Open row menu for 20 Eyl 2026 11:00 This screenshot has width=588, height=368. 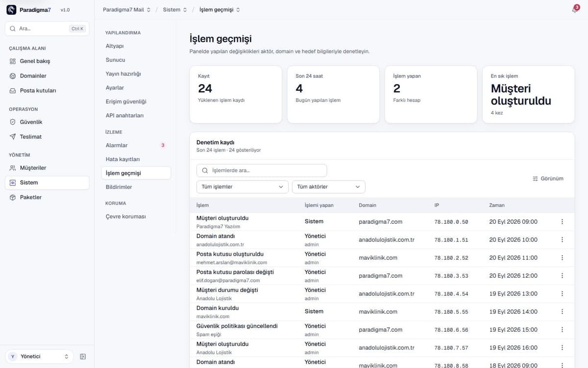(x=562, y=258)
